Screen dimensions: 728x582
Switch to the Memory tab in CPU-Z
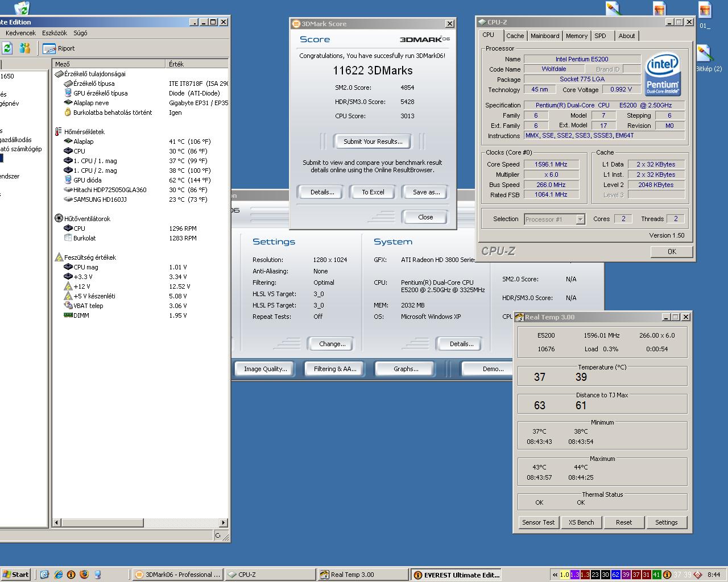[x=576, y=36]
